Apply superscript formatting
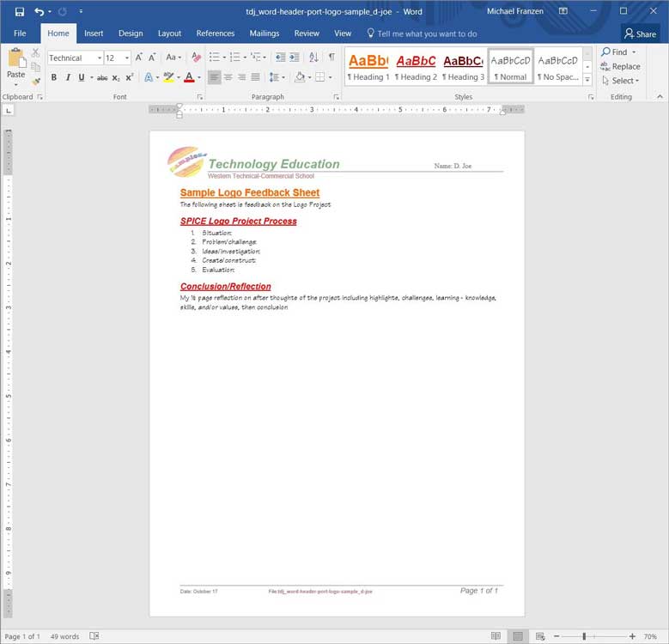The height and width of the screenshot is (644, 669). (130, 77)
